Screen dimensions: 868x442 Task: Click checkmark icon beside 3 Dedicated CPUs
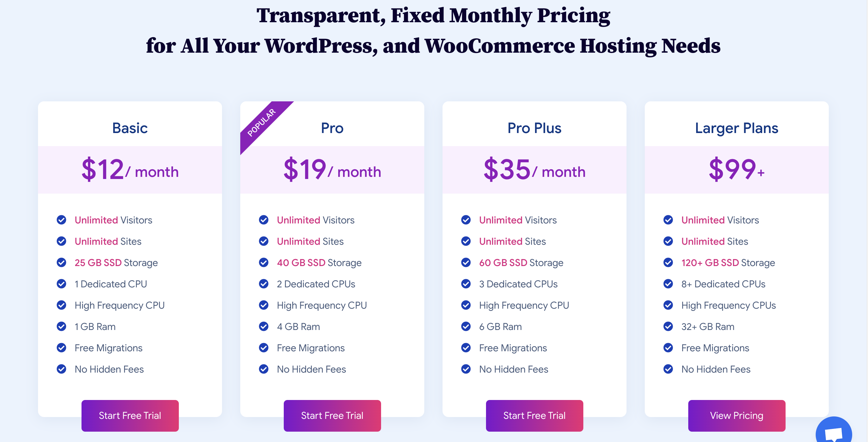[x=466, y=284]
